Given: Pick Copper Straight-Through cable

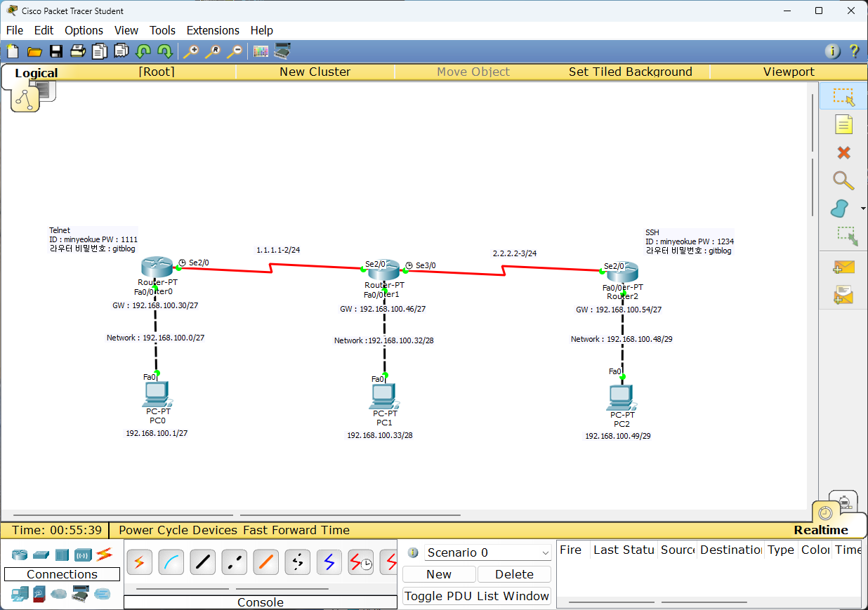Looking at the screenshot, I should [203, 562].
